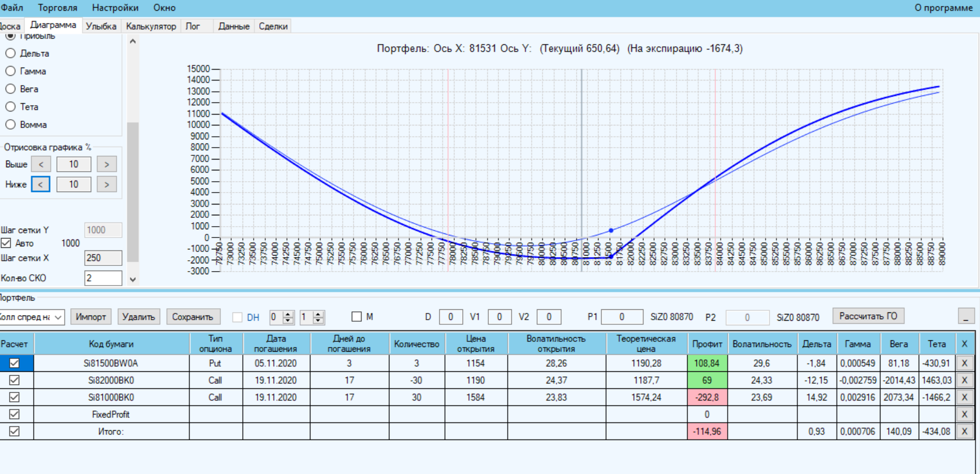Delete the Si81500BW0A row with X
Image resolution: width=980 pixels, height=474 pixels.
(964, 363)
